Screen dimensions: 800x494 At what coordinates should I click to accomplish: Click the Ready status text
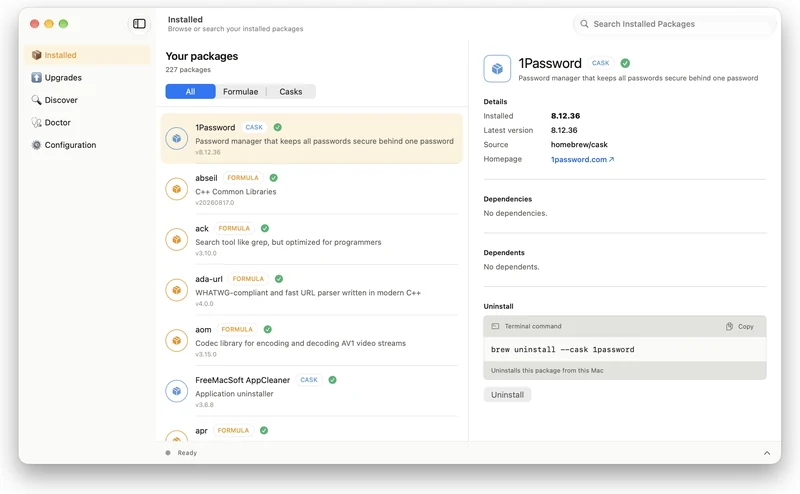pos(187,453)
